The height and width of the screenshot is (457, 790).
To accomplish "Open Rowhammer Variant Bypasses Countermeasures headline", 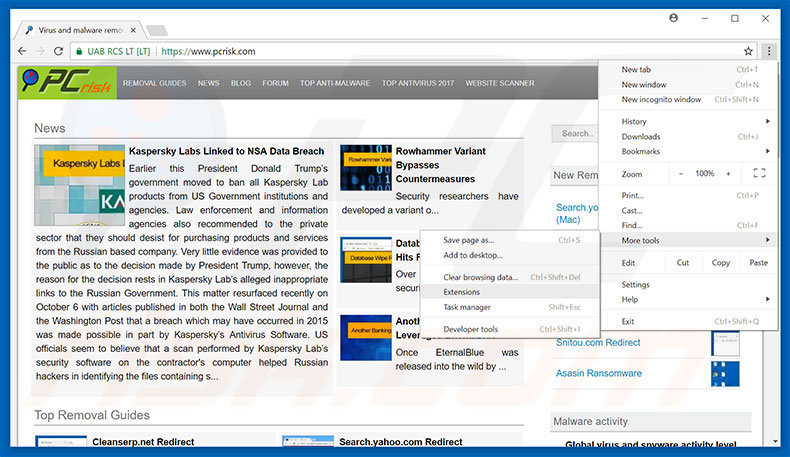I will [x=441, y=165].
